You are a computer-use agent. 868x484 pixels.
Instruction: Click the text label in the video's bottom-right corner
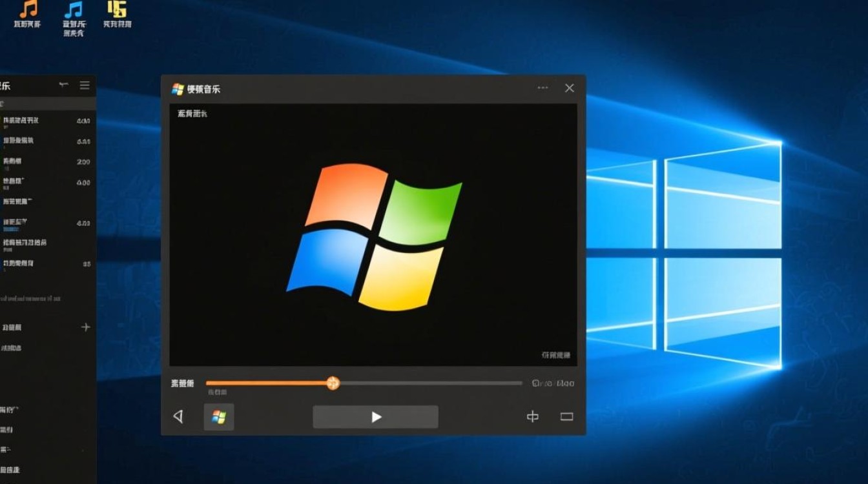pyautogui.click(x=557, y=354)
